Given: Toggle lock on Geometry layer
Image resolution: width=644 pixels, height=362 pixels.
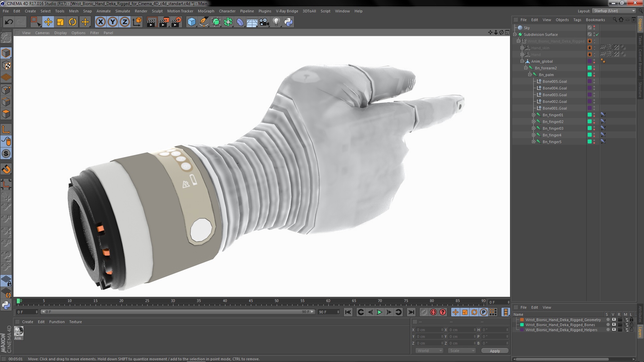Looking at the screenshot, I should (632, 320).
